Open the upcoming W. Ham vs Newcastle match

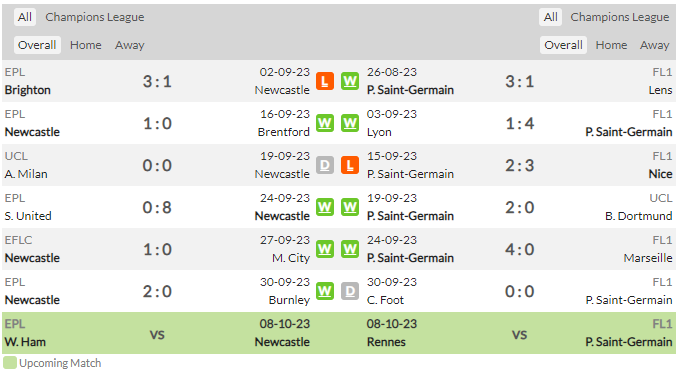click(171, 333)
